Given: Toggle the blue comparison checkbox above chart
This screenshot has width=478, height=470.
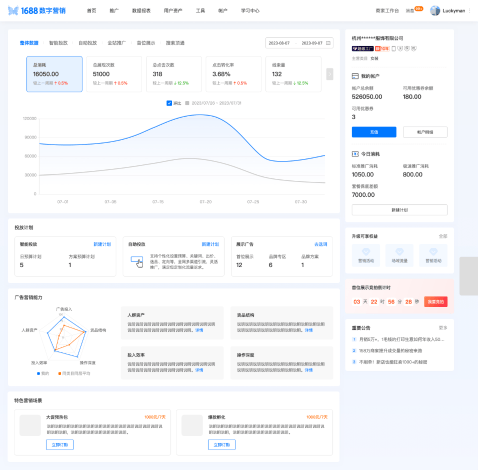Looking at the screenshot, I should tap(169, 103).
